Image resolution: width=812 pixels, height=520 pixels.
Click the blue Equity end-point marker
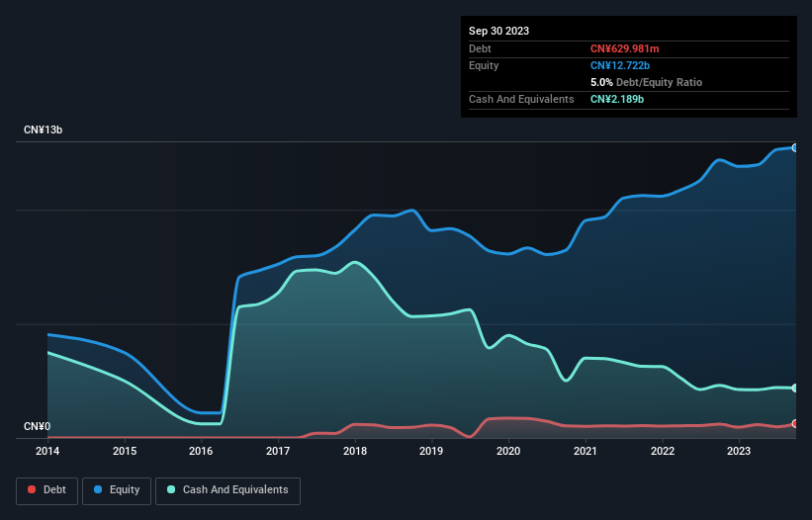click(x=795, y=148)
